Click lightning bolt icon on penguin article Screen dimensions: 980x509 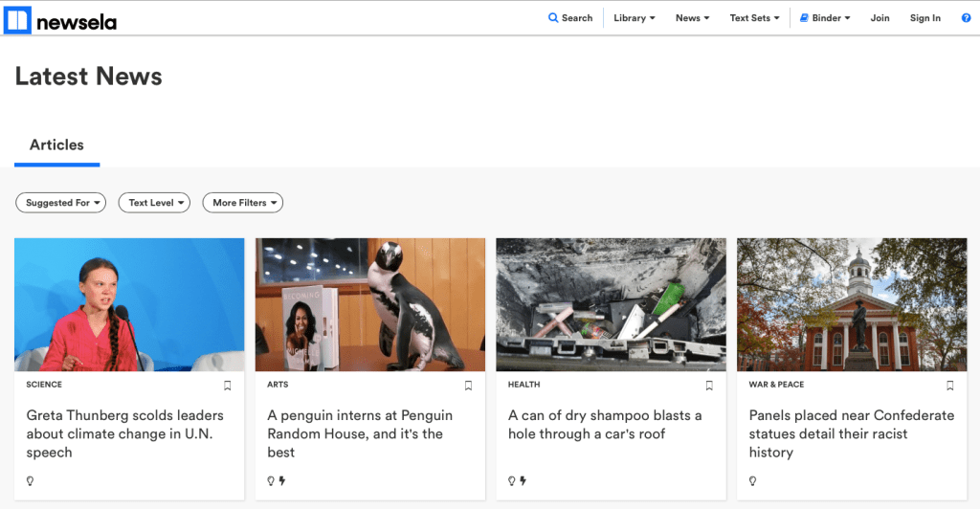point(282,480)
